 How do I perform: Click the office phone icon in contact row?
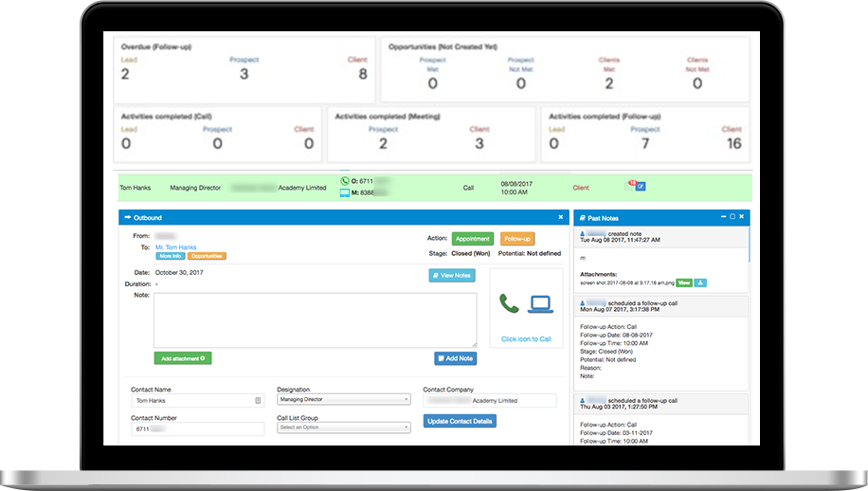click(345, 181)
